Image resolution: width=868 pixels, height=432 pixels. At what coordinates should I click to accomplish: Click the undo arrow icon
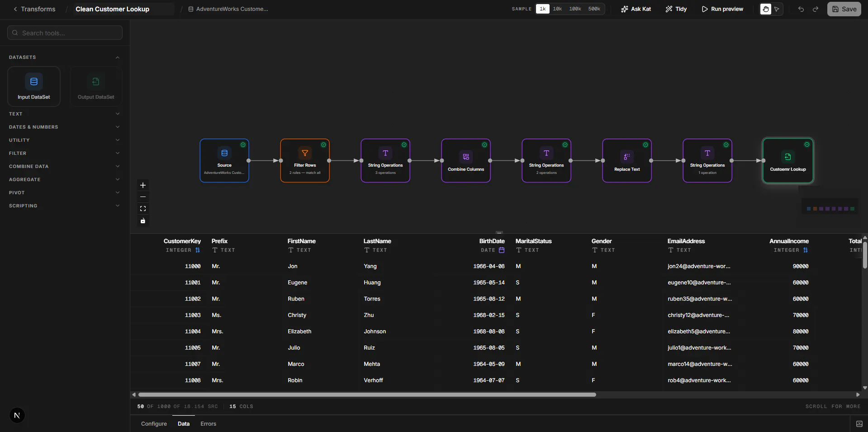[x=801, y=9]
